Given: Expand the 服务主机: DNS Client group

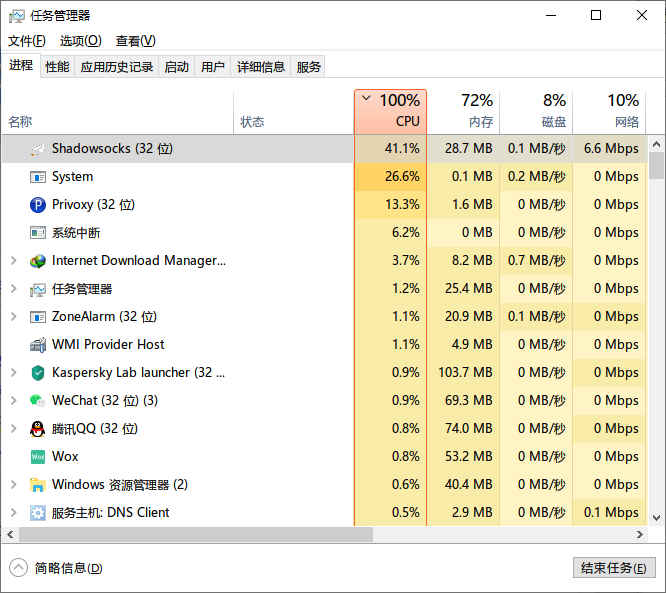Looking at the screenshot, I should (14, 512).
